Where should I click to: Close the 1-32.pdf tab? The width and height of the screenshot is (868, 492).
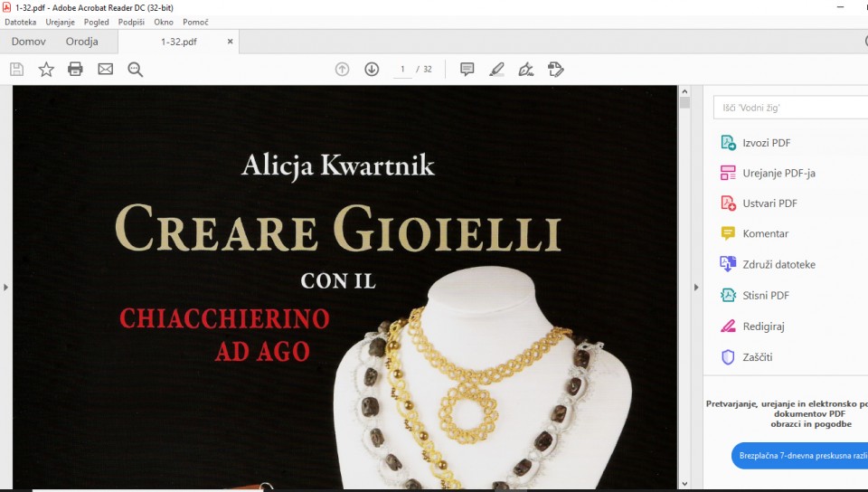coord(231,42)
